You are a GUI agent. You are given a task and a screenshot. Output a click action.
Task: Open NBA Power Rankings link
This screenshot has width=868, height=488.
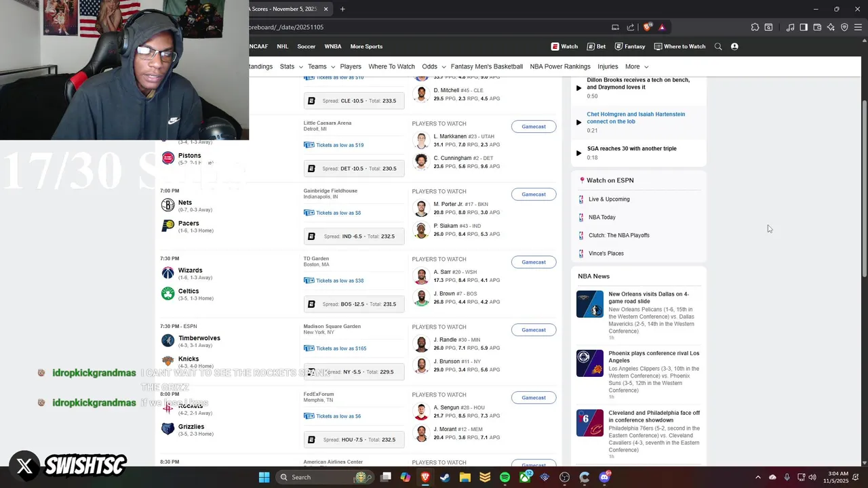560,66
